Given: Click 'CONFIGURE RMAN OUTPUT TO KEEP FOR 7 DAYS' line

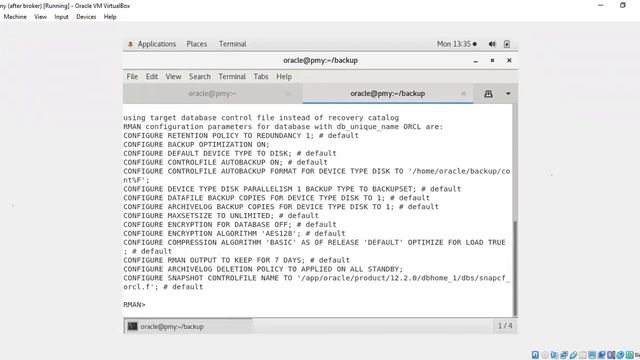Looking at the screenshot, I should (x=236, y=260).
